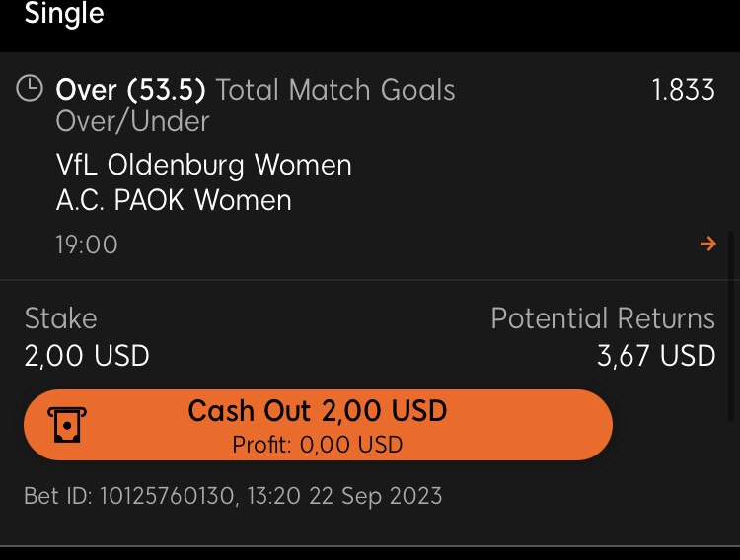This screenshot has width=740, height=560.
Task: Click the 2,00 USD stake amount
Action: (87, 355)
